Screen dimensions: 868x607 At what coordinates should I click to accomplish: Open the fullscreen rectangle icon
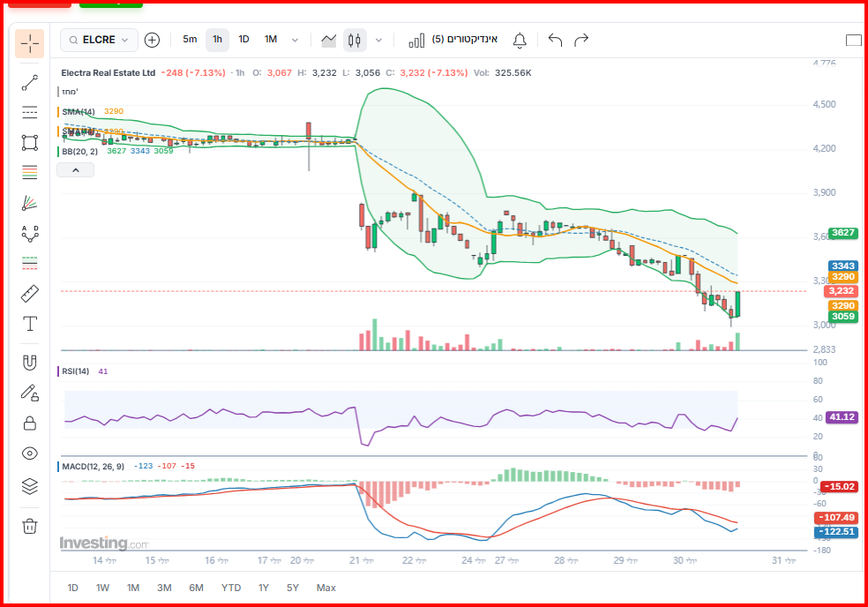pyautogui.click(x=854, y=40)
